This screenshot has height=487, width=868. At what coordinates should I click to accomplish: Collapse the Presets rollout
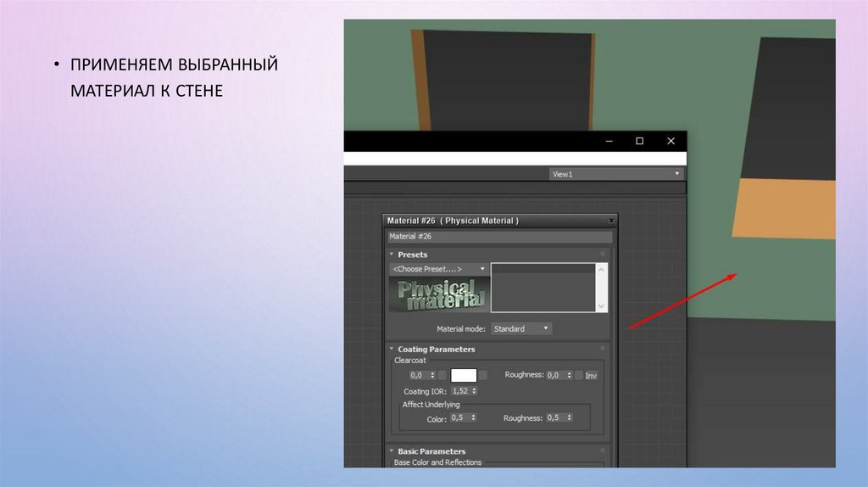click(x=392, y=255)
